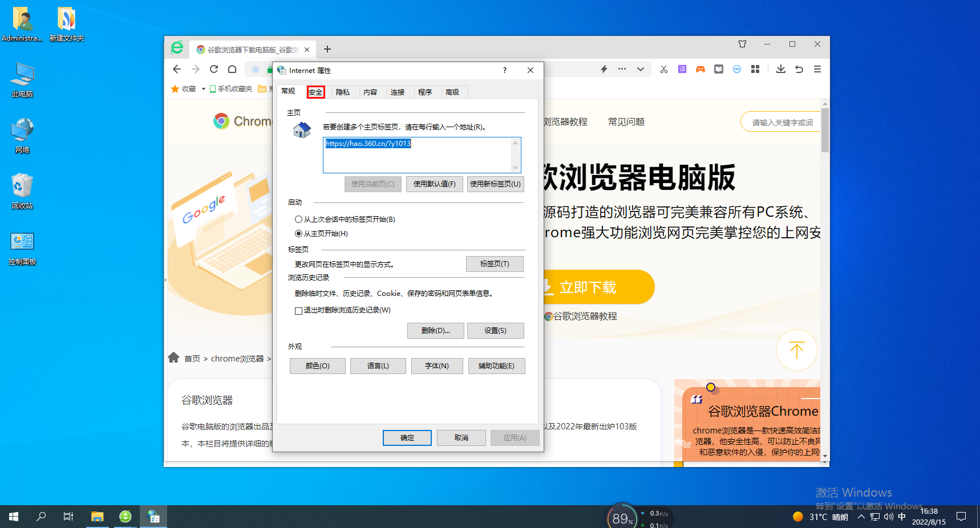
Task: Switch to the 隐私 tab
Action: 343,92
